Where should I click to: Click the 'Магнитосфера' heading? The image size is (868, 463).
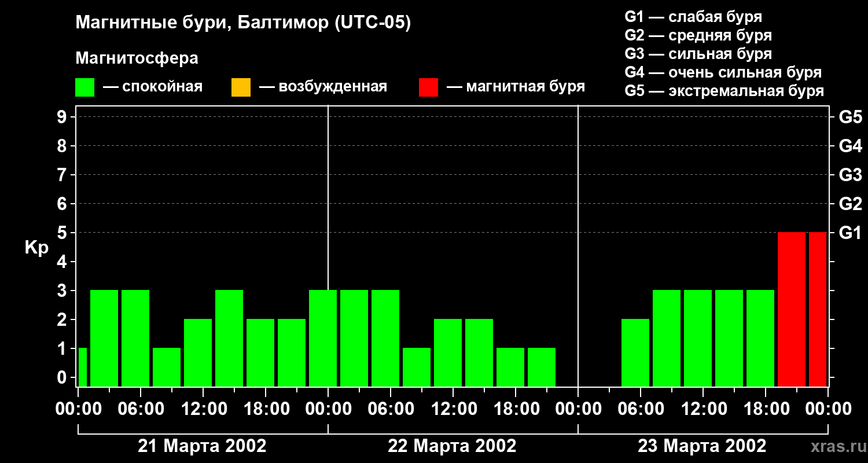(137, 58)
